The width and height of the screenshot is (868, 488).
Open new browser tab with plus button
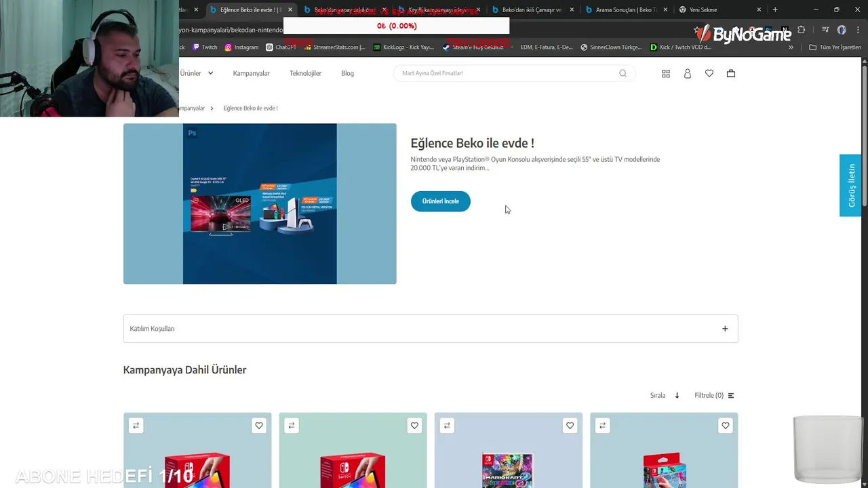[775, 9]
